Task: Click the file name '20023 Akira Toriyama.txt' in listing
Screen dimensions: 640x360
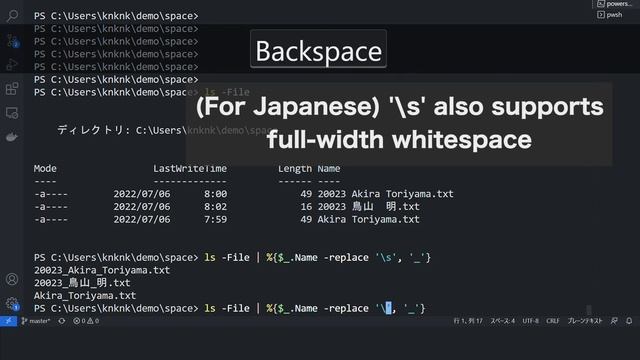Action: tap(385, 194)
